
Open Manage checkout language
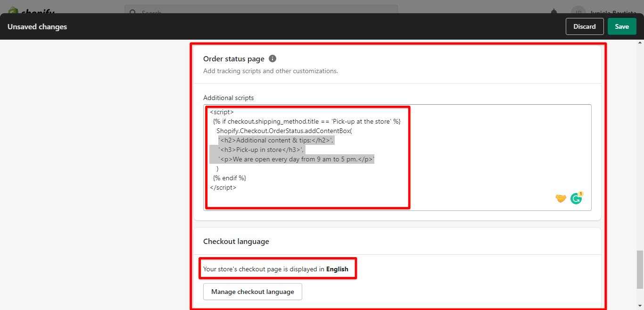click(252, 292)
